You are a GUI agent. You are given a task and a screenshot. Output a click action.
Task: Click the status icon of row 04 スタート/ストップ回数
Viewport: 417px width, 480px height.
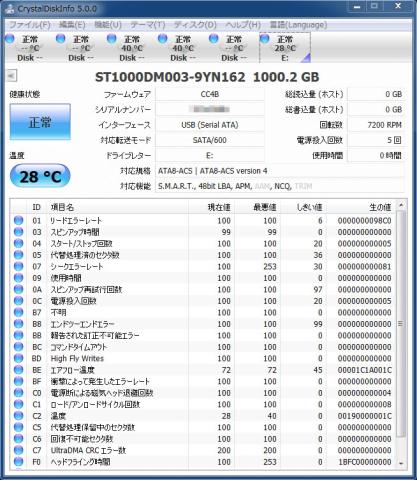point(19,243)
